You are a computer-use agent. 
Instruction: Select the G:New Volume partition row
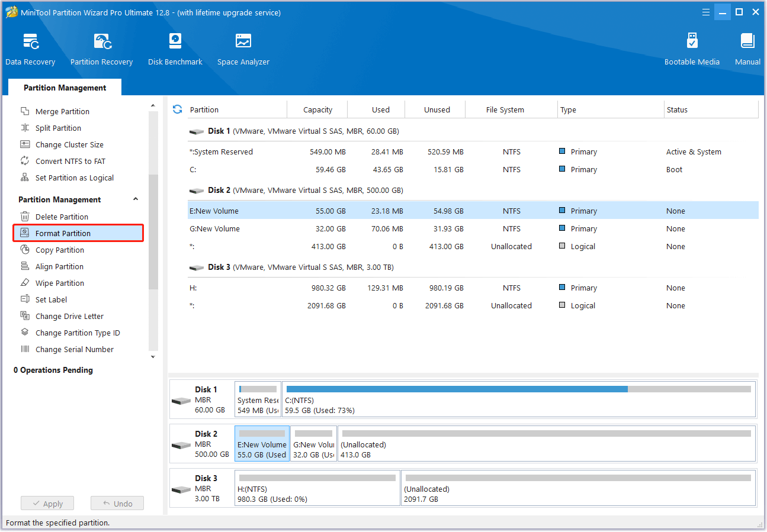473,228
